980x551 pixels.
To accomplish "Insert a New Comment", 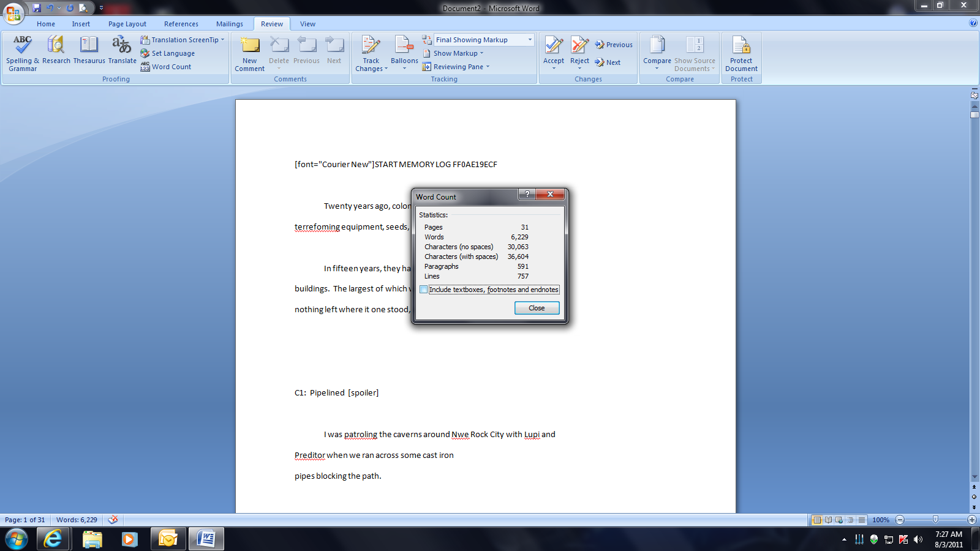I will click(250, 54).
